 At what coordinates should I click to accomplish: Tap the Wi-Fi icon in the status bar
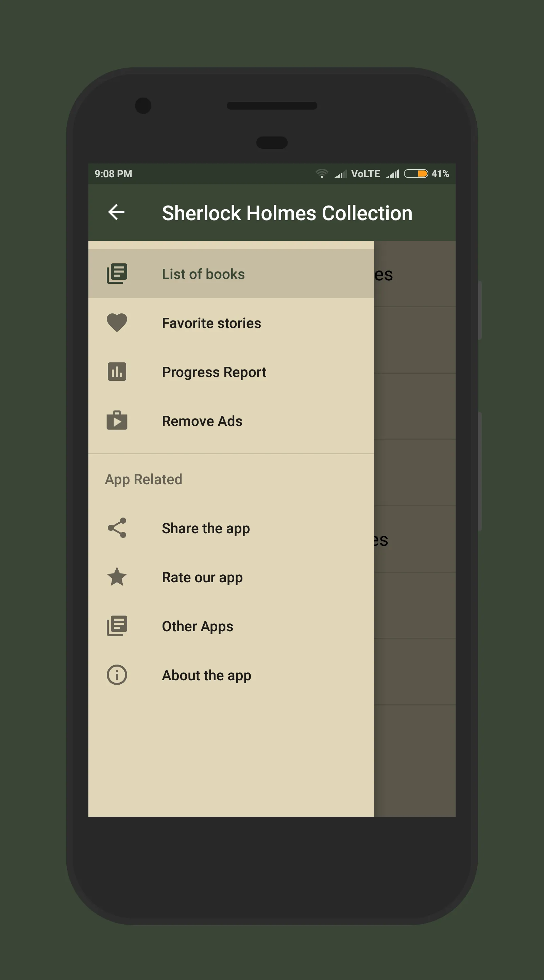(322, 174)
